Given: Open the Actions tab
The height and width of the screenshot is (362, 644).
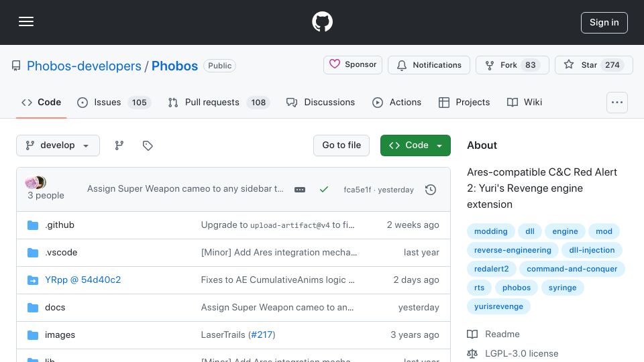Looking at the screenshot, I should tap(396, 102).
